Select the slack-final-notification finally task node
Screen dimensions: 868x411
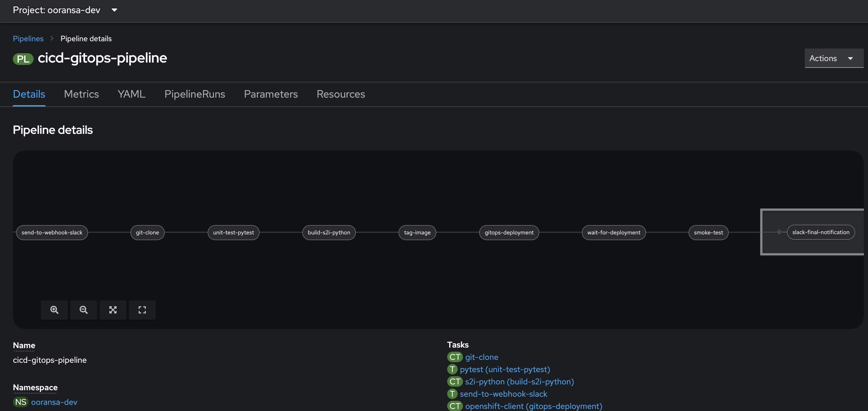pos(821,232)
